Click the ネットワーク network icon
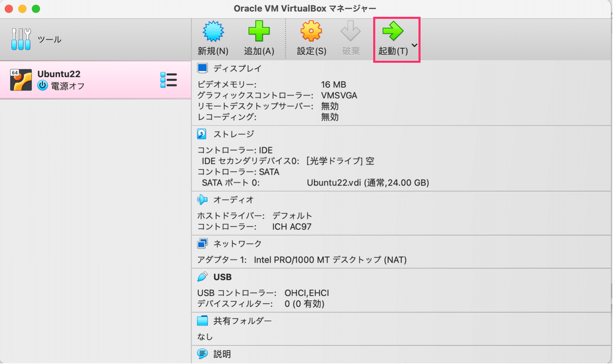This screenshot has width=614, height=364. [x=203, y=243]
